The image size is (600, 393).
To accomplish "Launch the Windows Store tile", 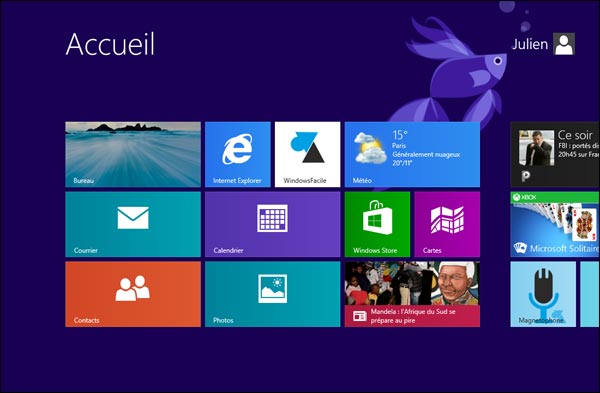I will 377,224.
